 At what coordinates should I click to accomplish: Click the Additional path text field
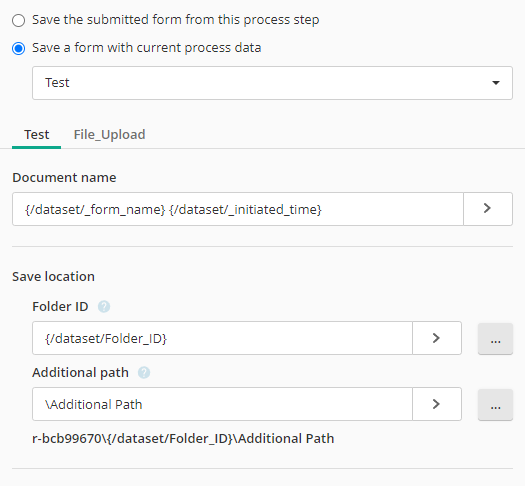(x=222, y=404)
